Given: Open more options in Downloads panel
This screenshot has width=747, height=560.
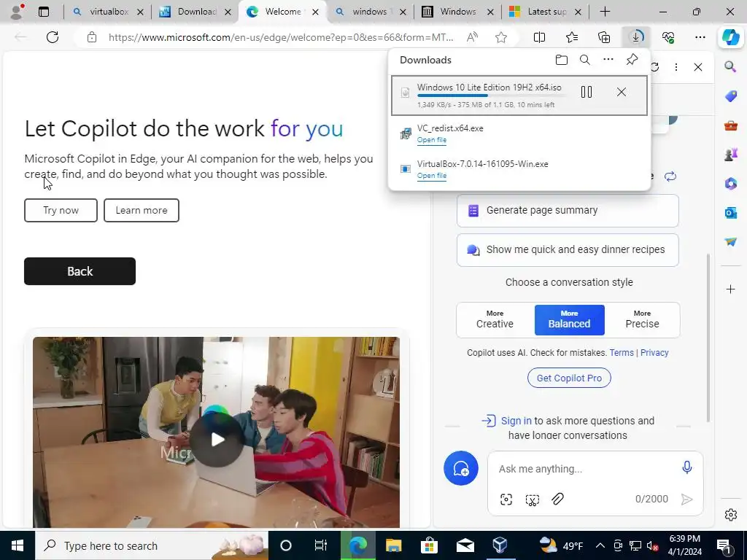Looking at the screenshot, I should pyautogui.click(x=608, y=60).
